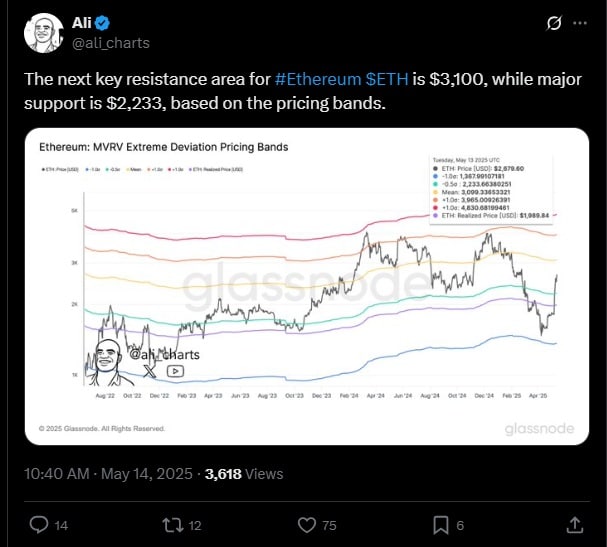Click the X logo in chart watermark
Screen dimensions: 607x547
coord(150,371)
